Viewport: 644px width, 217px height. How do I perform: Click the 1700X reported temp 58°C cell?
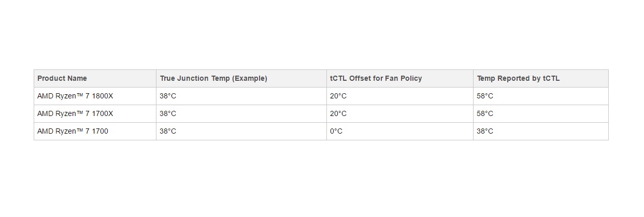[x=541, y=114]
